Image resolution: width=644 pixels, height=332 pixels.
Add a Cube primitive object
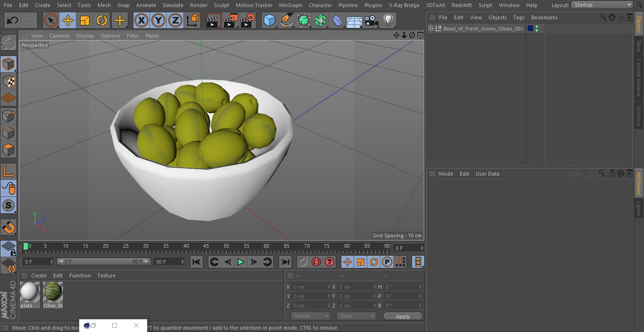[x=269, y=20]
